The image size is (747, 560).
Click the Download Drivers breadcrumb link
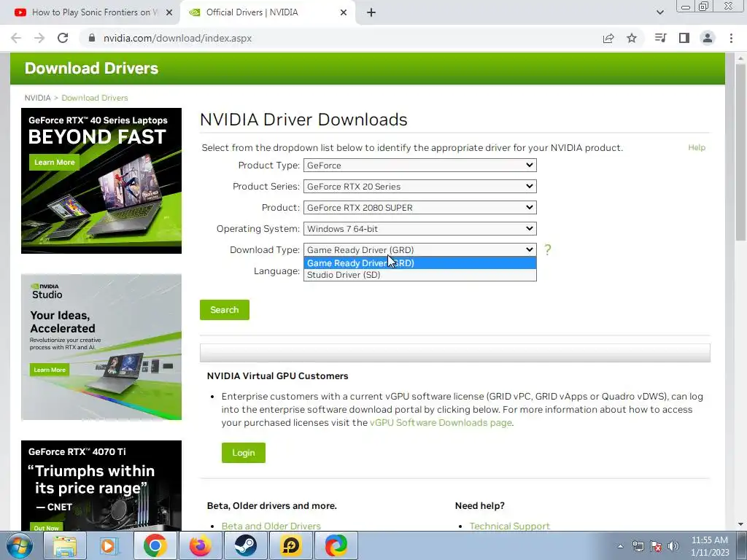95,98
